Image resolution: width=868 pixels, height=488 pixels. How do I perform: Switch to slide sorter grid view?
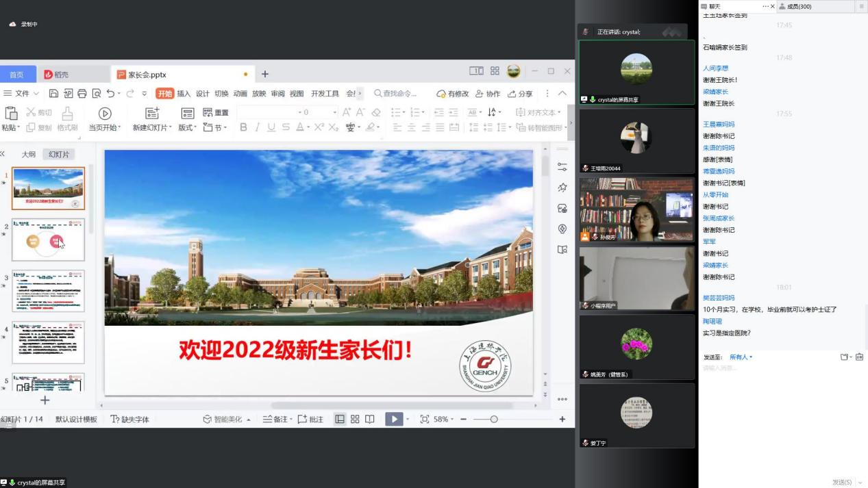point(355,420)
